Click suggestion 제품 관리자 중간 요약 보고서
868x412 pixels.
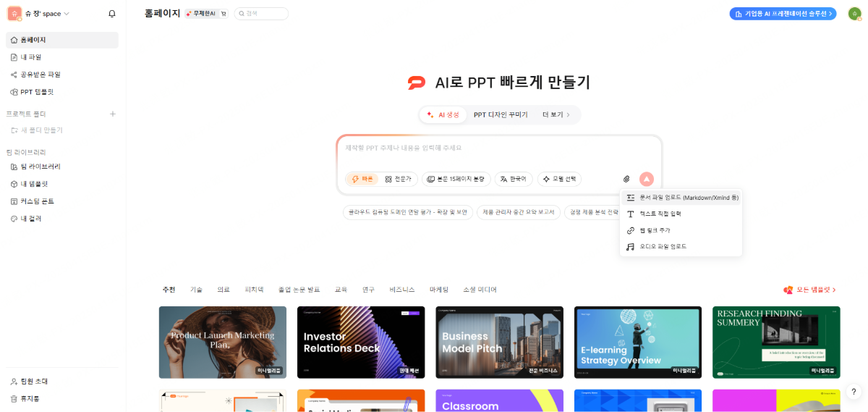[519, 212]
